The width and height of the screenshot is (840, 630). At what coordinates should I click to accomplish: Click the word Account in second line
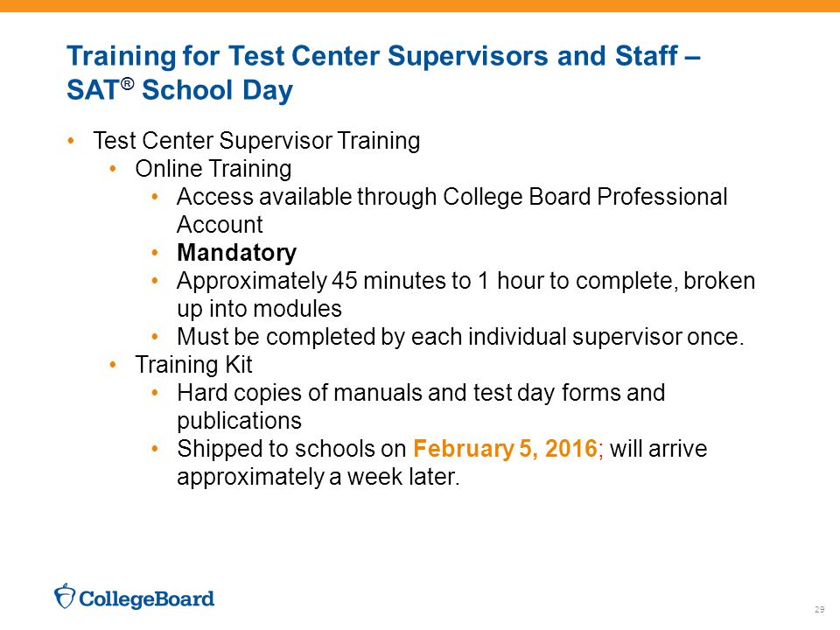pyautogui.click(x=220, y=225)
